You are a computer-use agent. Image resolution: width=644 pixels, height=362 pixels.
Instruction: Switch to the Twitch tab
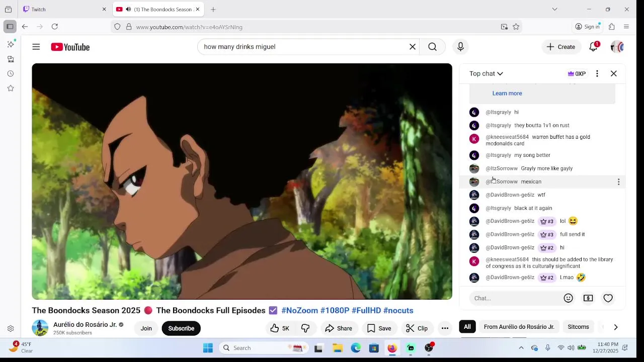[x=65, y=9]
